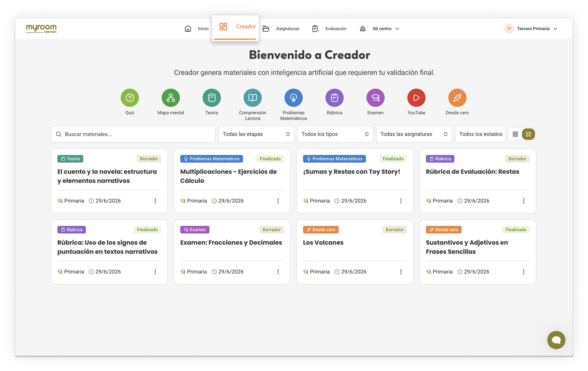
Task: Open options menu for Los Volcanes card
Action: tap(401, 272)
